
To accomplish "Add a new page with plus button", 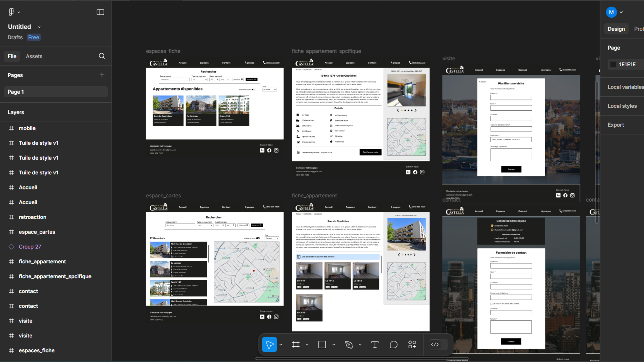I will pyautogui.click(x=102, y=75).
